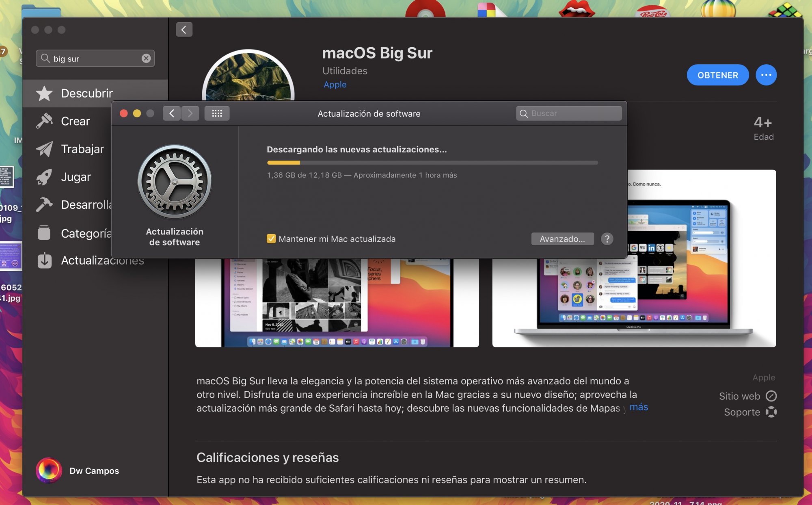
Task: Open Soporte lifebuoy icon link
Action: tap(771, 412)
